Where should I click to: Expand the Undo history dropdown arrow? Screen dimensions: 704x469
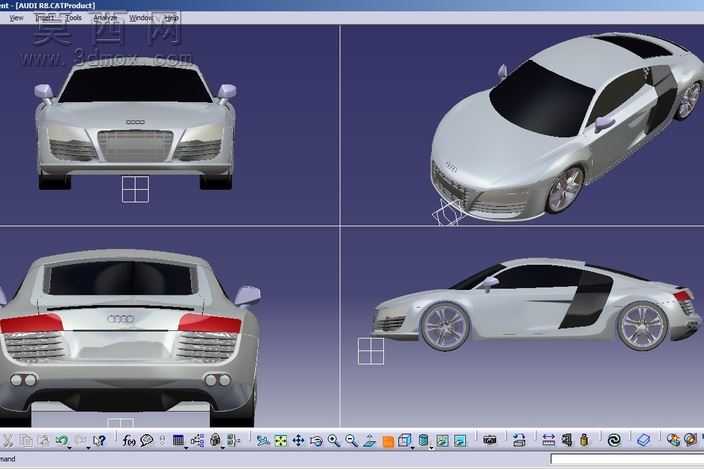(x=70, y=447)
